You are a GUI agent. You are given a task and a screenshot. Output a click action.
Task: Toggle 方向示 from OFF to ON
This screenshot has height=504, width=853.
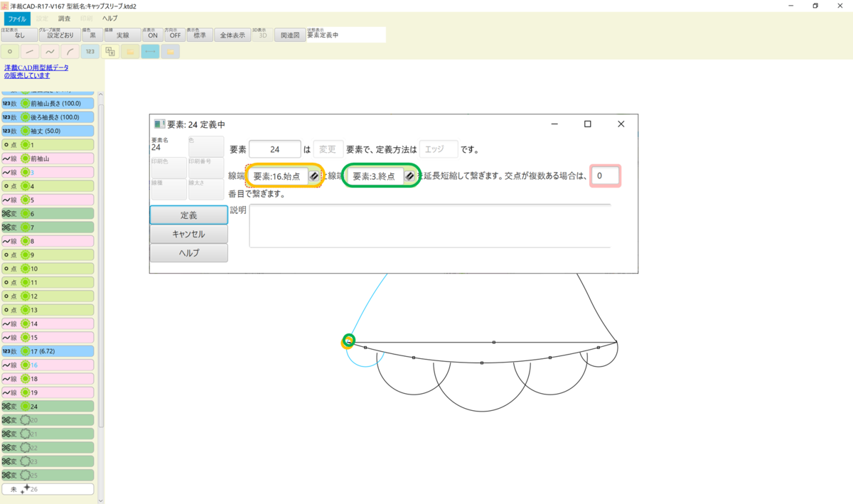coord(174,34)
